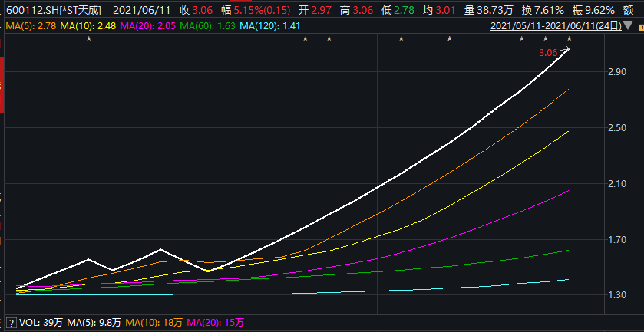Click the last star marker above price peak
Image resolution: width=644 pixels, height=332 pixels.
click(569, 39)
